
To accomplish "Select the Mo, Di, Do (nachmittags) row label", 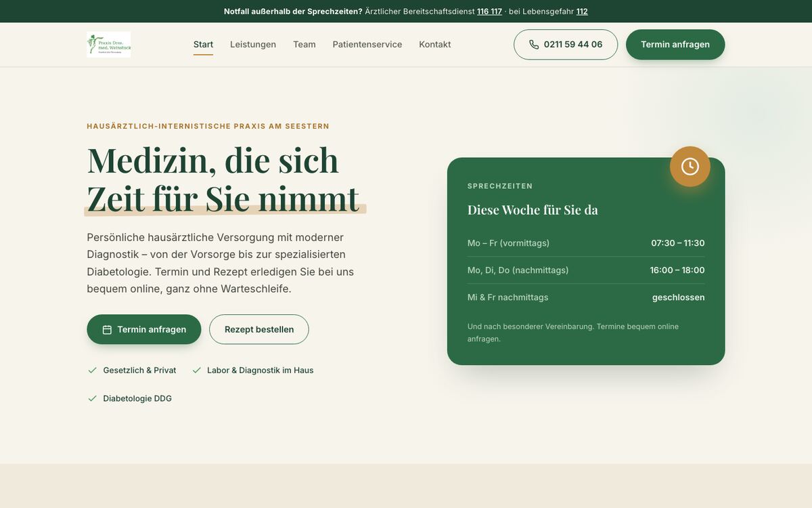I will point(518,270).
